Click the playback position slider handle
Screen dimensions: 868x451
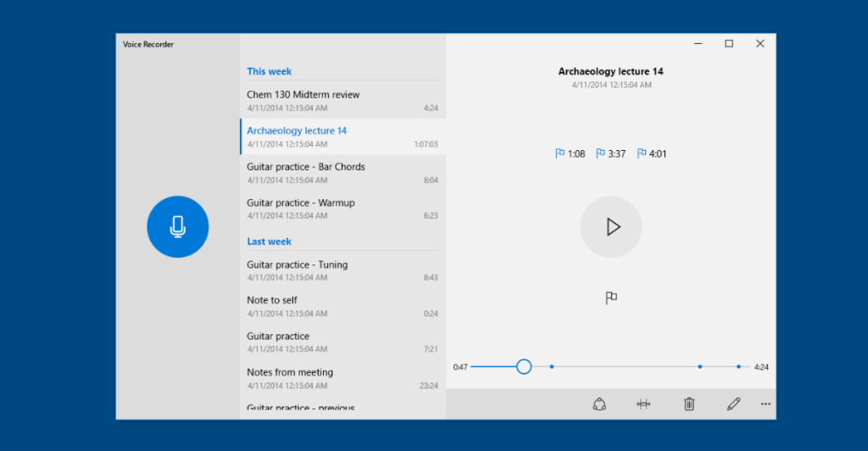(x=524, y=367)
